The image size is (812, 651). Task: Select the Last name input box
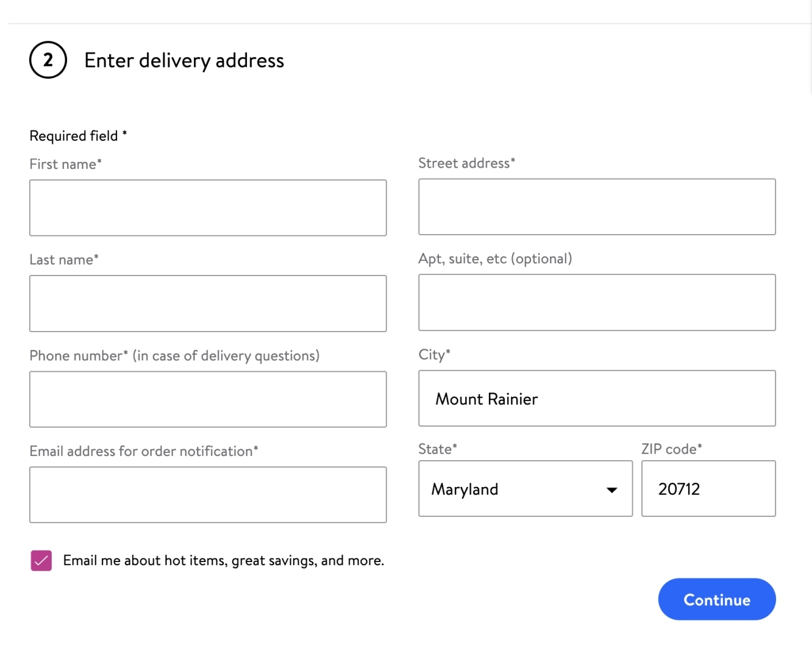(208, 303)
